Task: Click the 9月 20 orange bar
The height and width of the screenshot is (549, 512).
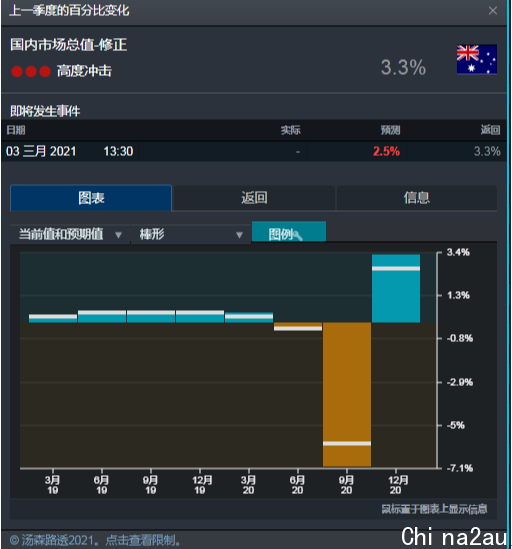Action: pyautogui.click(x=347, y=394)
